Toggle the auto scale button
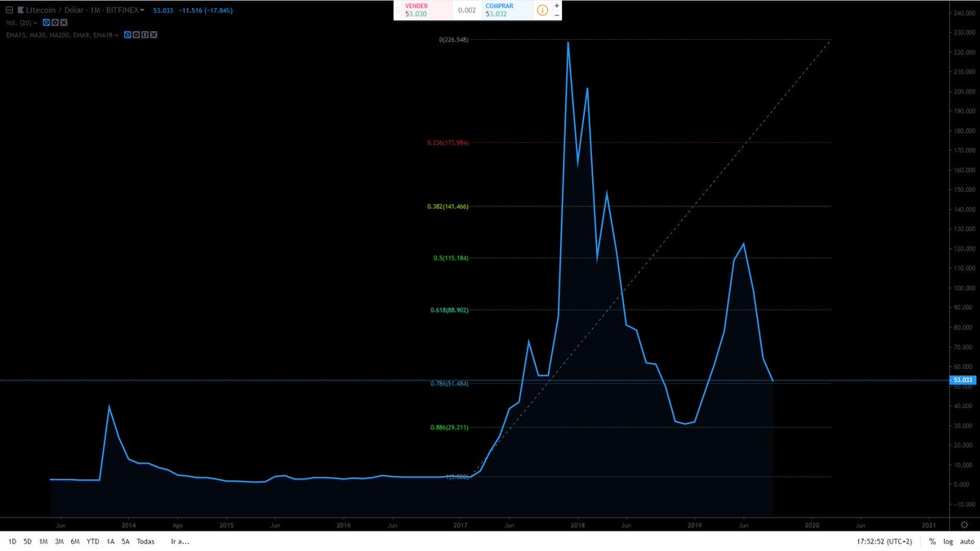Viewport: 980px width, 551px height. [966, 541]
